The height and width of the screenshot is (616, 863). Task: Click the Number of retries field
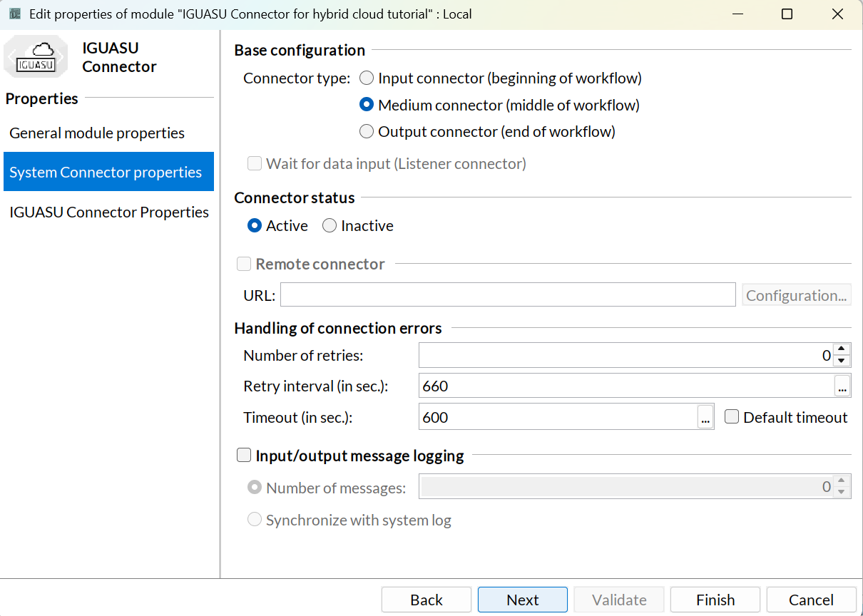pyautogui.click(x=625, y=355)
